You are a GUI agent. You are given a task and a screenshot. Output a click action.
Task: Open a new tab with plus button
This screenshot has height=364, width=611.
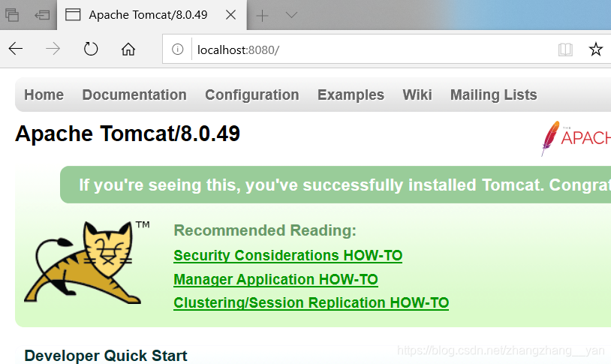262,16
